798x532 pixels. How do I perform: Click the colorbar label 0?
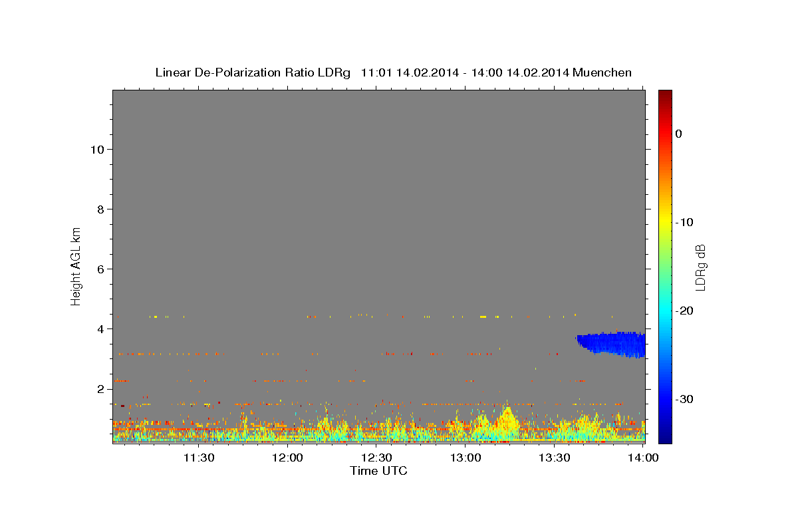point(678,134)
